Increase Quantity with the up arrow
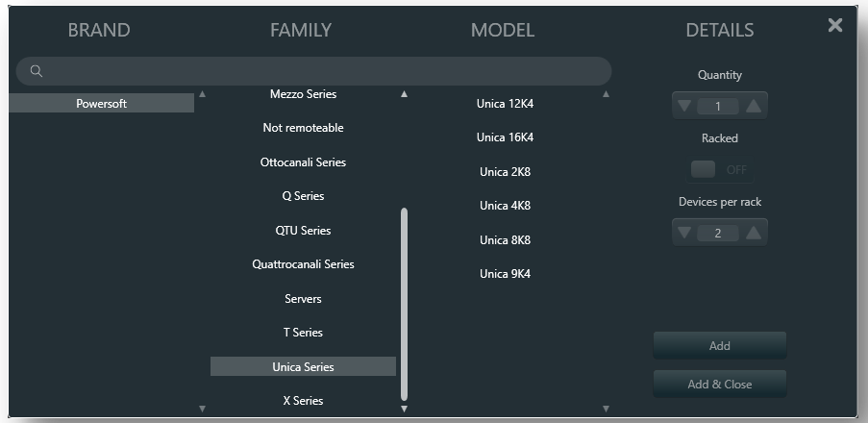The width and height of the screenshot is (868, 423). 754,106
